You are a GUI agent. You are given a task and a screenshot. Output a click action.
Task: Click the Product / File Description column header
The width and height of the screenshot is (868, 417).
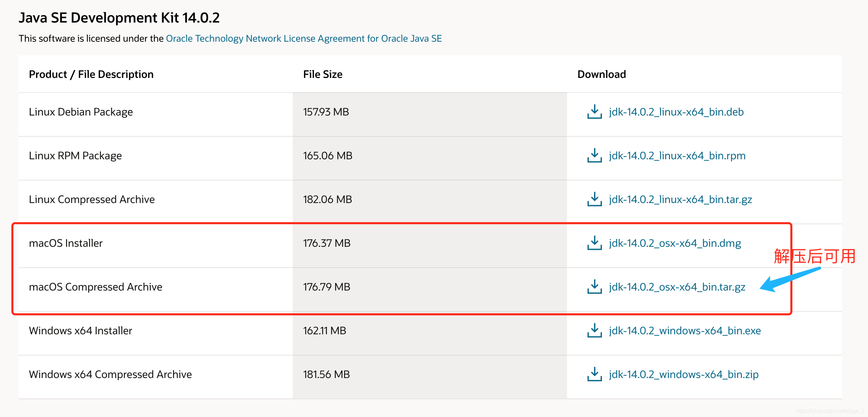91,75
